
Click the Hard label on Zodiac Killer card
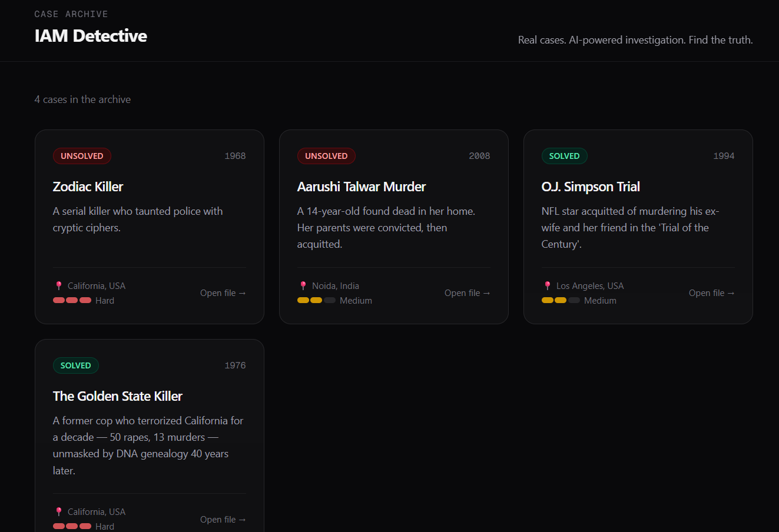105,300
